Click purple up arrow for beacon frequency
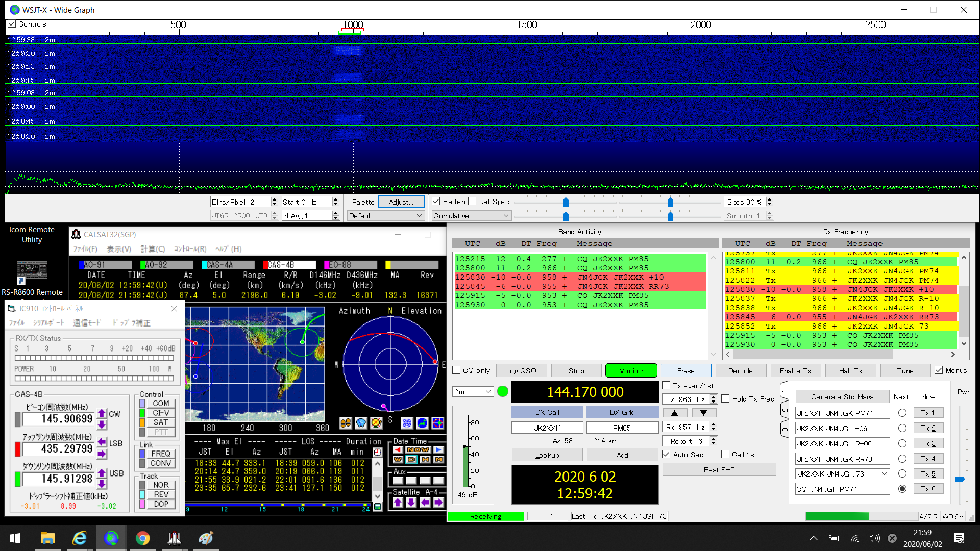 click(x=102, y=413)
